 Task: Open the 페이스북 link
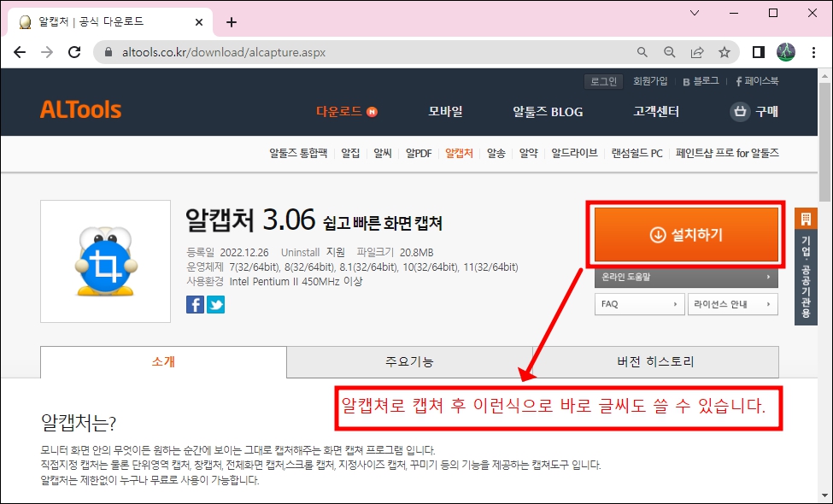(x=757, y=81)
